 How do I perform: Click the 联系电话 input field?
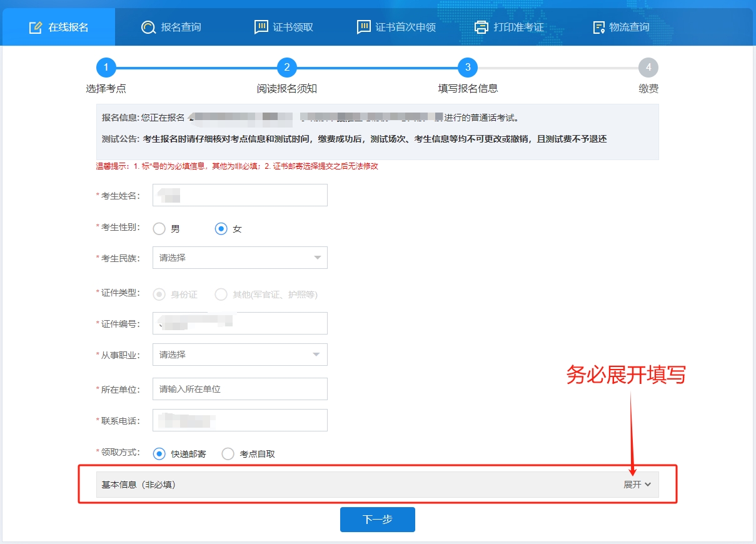click(x=240, y=420)
